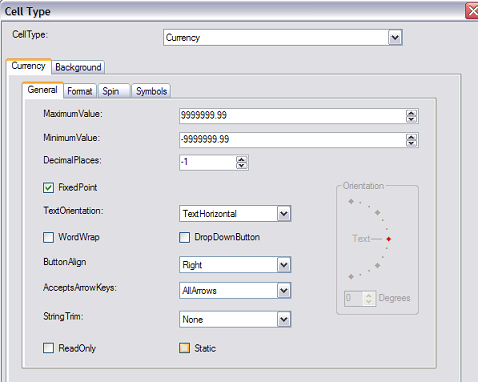Open the ButtonAlign dropdown arrow
Viewport: 478px width, 382px height.
[x=284, y=265]
